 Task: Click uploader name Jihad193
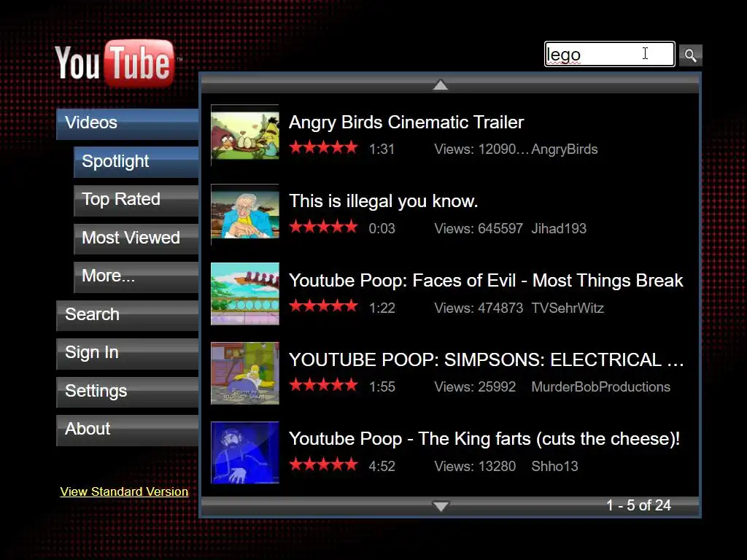point(559,228)
